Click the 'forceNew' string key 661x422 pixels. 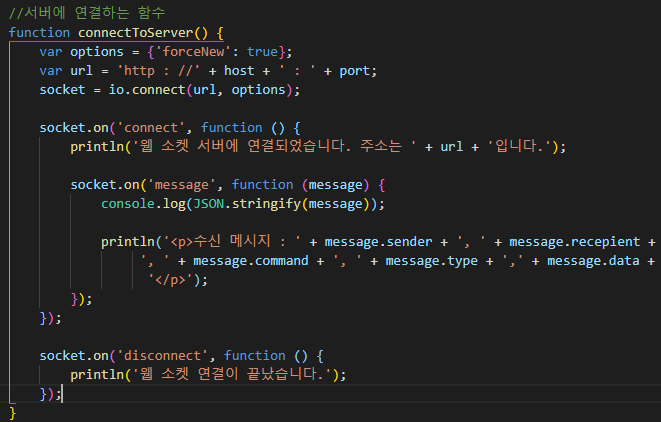click(193, 52)
